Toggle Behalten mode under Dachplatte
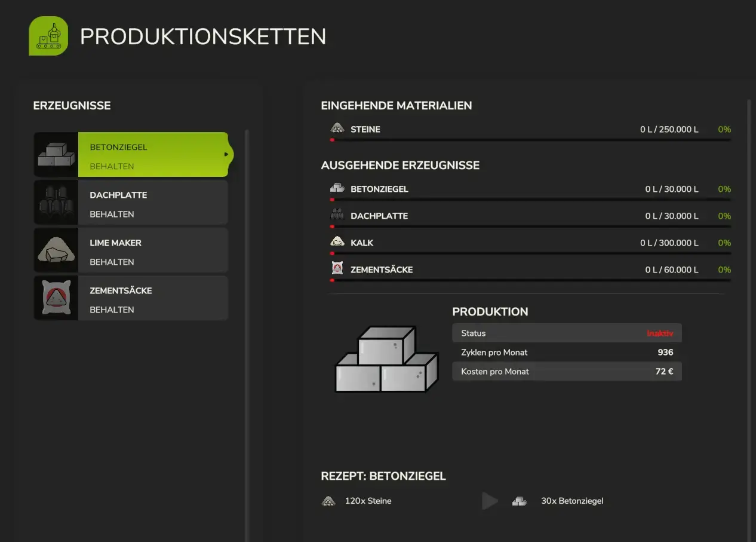Image resolution: width=756 pixels, height=542 pixels. tap(112, 215)
